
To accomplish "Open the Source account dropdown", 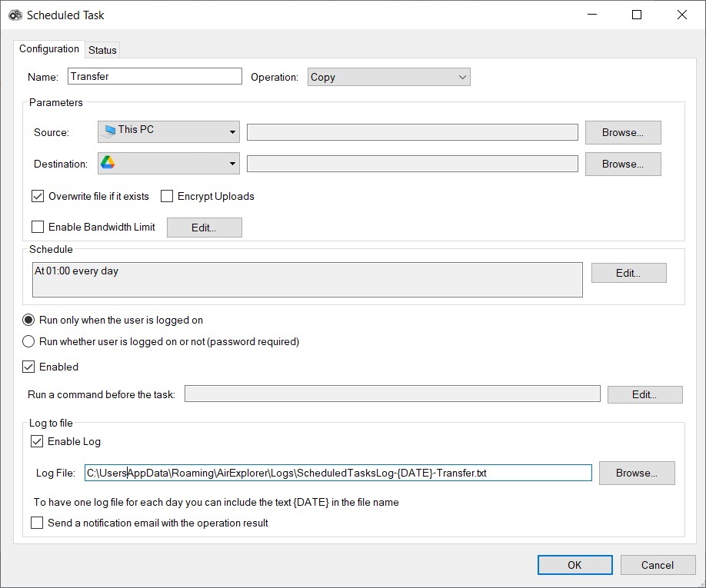I will (233, 131).
